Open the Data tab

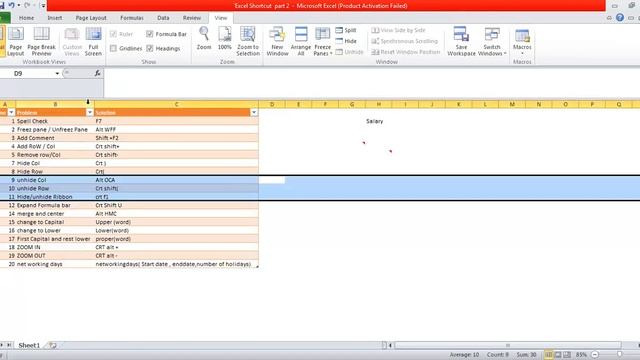tap(163, 18)
